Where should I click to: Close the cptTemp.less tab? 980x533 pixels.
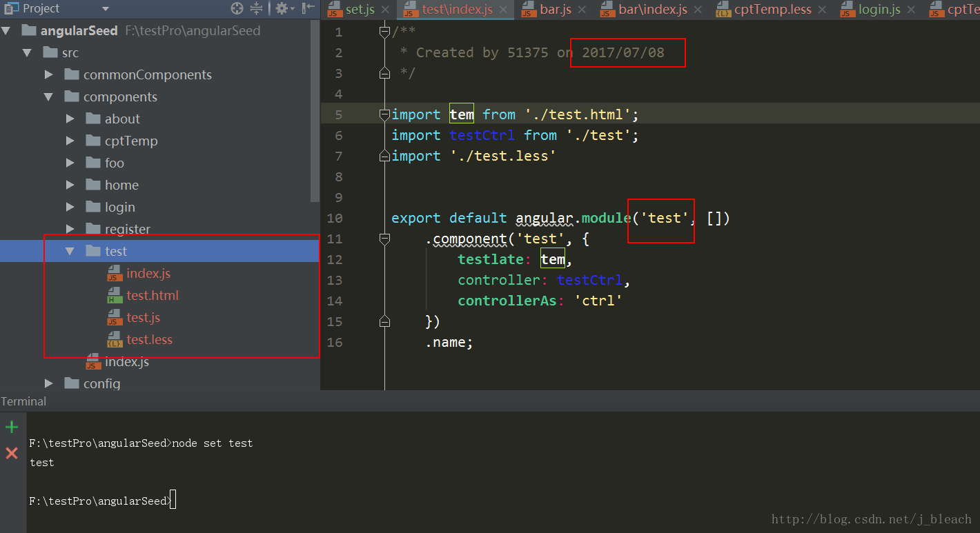tap(822, 10)
